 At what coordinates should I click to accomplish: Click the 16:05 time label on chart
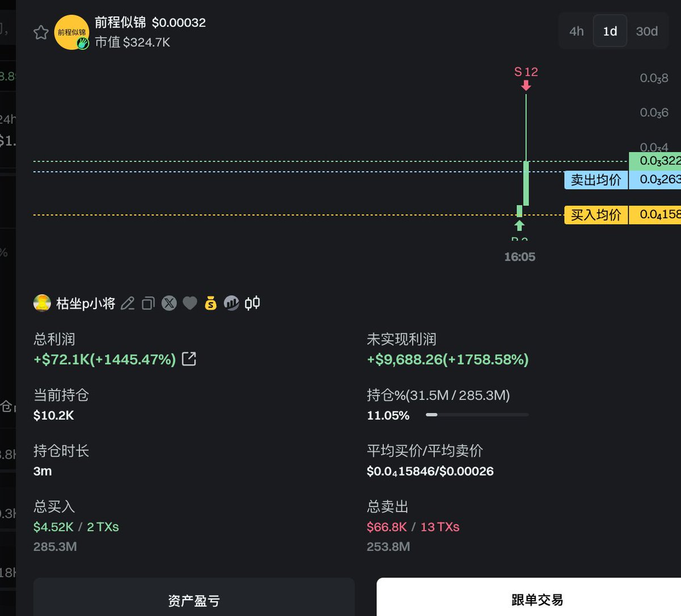520,257
